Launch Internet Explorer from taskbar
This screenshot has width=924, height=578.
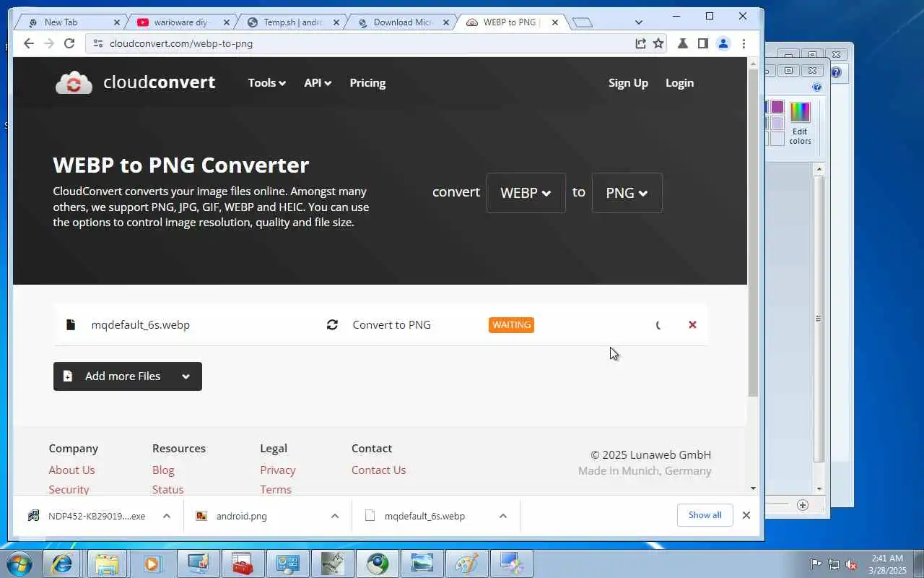point(61,563)
